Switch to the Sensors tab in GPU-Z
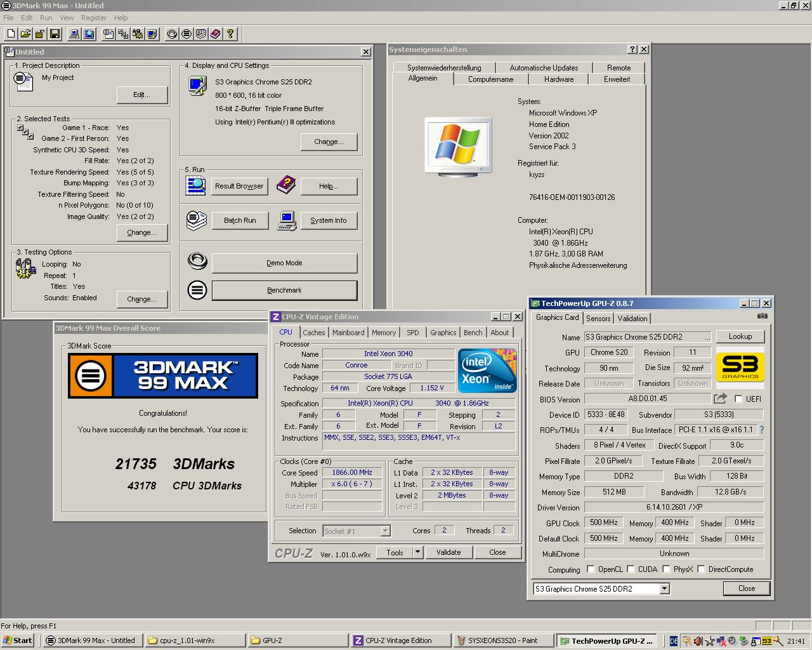This screenshot has height=650, width=812. [x=598, y=319]
